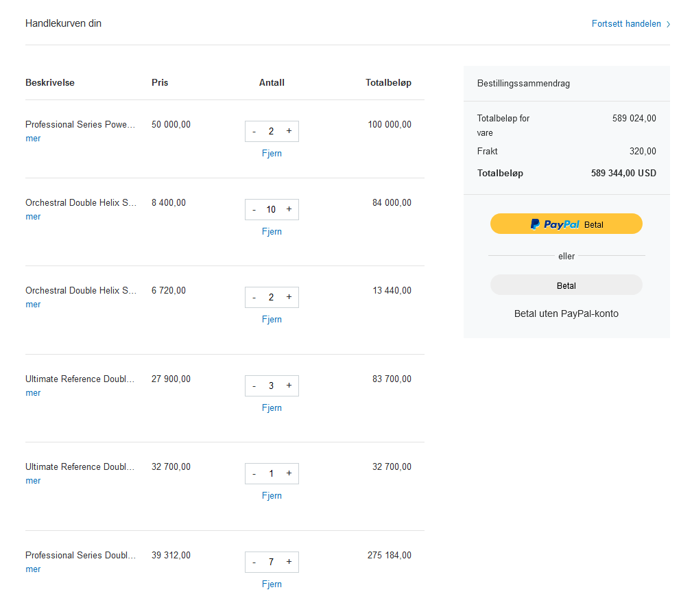Click Fjern for the 83 700,00 item
This screenshot has height=616, width=692.
pyautogui.click(x=272, y=408)
